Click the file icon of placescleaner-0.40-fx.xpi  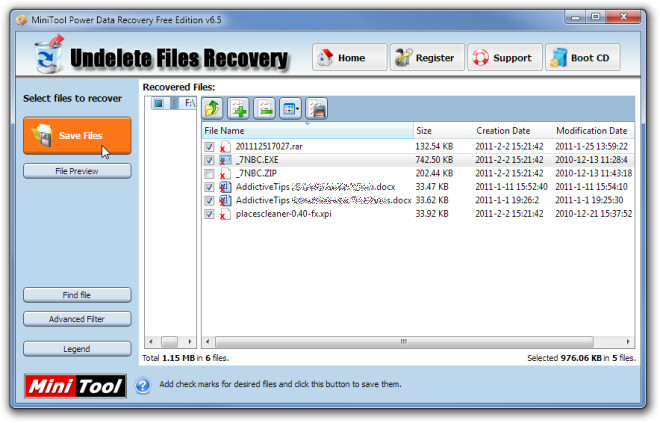225,214
